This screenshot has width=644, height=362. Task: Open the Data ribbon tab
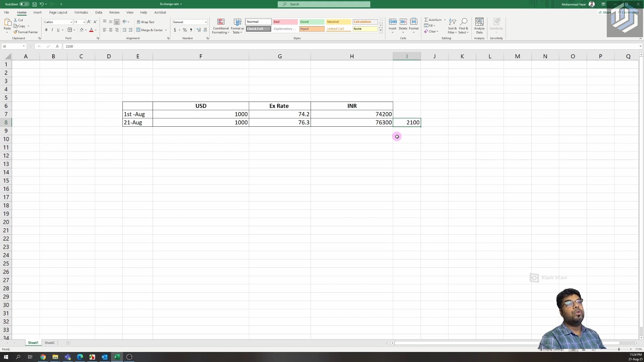(99, 12)
